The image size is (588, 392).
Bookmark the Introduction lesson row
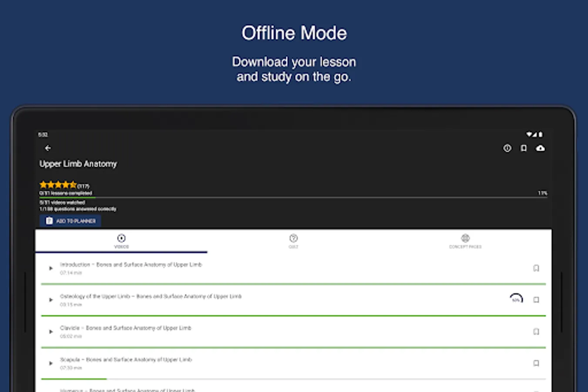536,268
